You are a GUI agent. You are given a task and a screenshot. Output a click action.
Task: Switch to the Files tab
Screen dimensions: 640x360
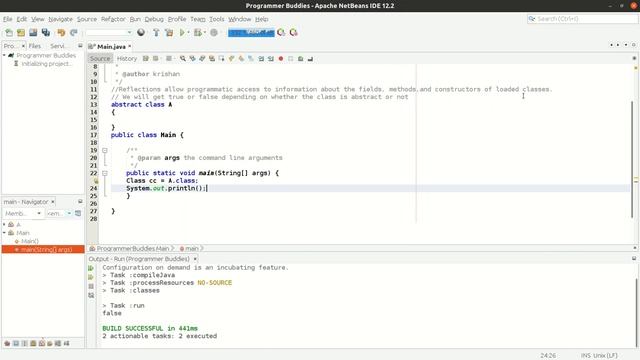tap(35, 46)
